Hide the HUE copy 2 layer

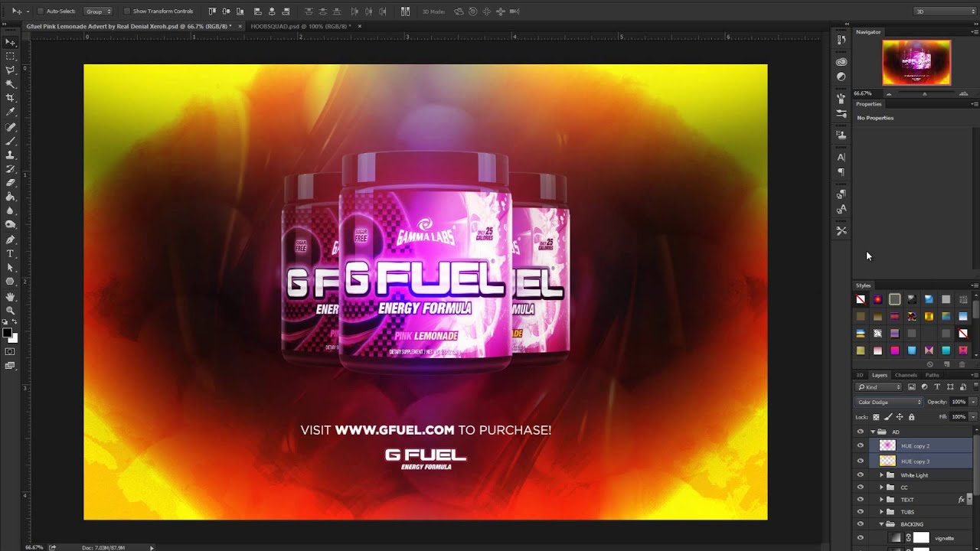click(860, 445)
